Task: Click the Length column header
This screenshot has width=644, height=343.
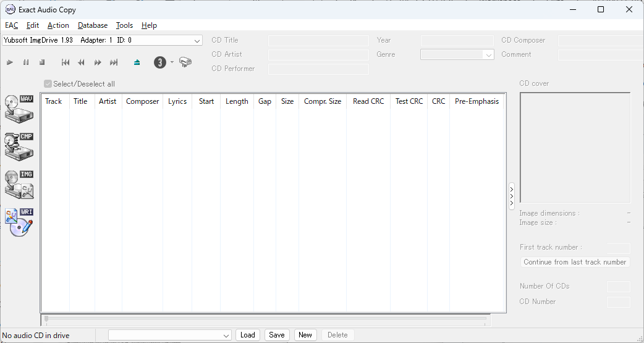Action: point(237,101)
